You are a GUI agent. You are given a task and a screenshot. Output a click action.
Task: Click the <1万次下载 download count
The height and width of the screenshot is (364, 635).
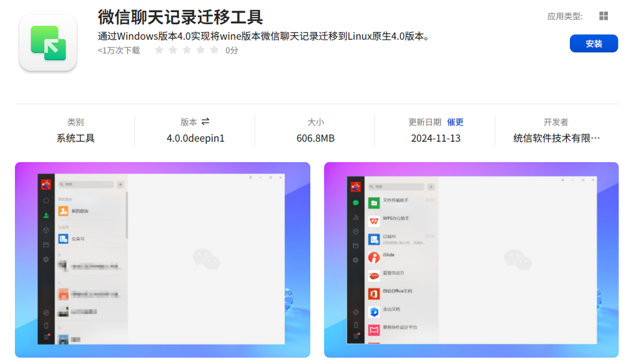pyautogui.click(x=119, y=51)
